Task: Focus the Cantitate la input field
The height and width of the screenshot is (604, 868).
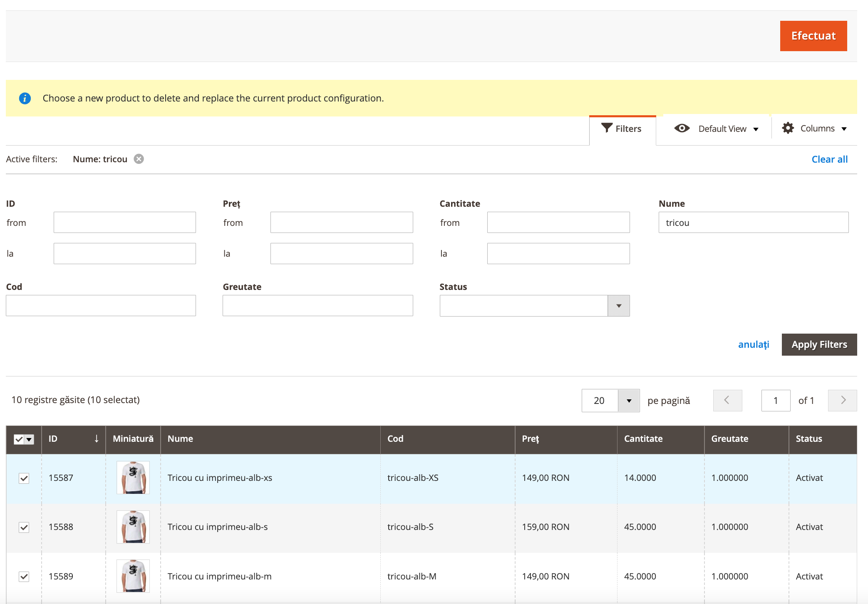Action: (558, 253)
